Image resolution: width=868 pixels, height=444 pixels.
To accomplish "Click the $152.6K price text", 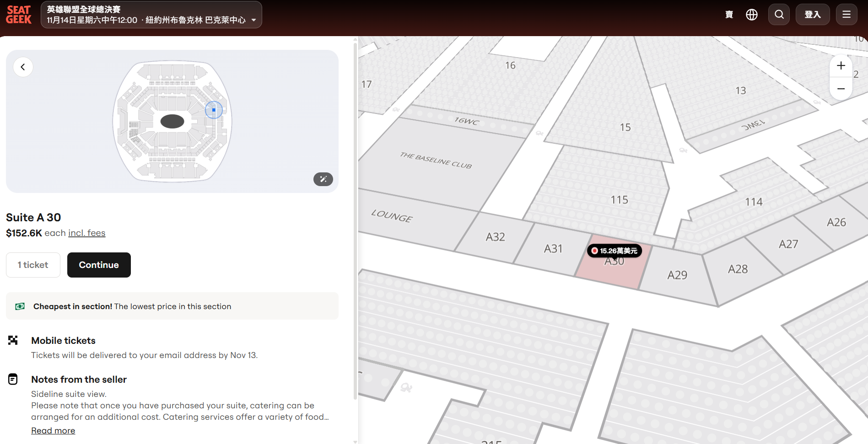I will [x=24, y=233].
